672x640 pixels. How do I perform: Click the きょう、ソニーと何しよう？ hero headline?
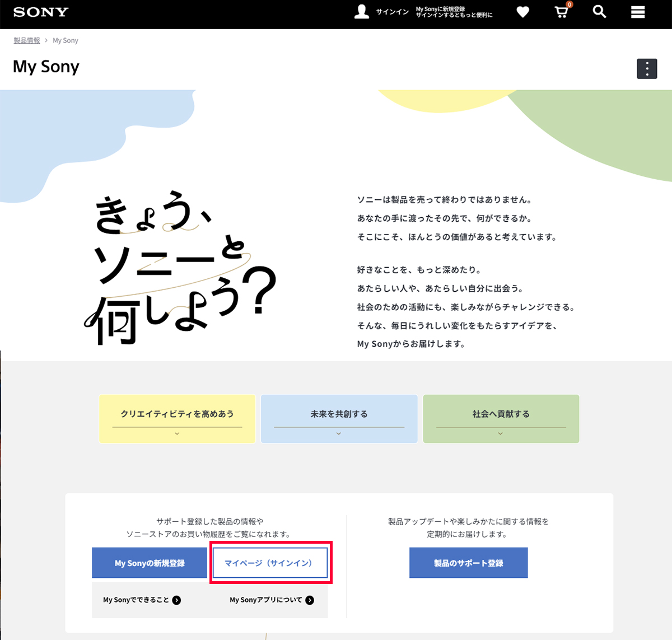tap(181, 268)
